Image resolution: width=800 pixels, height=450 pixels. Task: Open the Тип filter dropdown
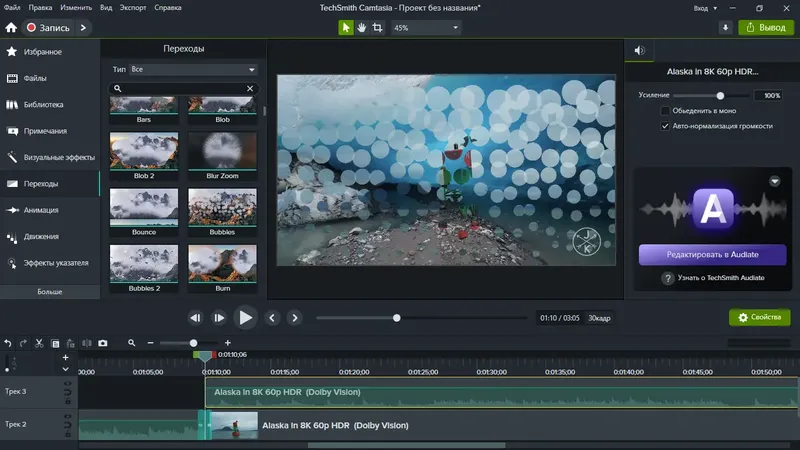[193, 69]
